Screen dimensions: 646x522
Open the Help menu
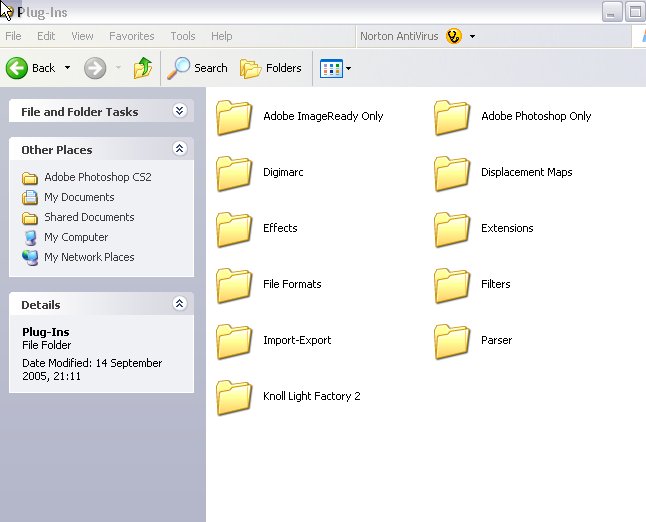click(222, 36)
